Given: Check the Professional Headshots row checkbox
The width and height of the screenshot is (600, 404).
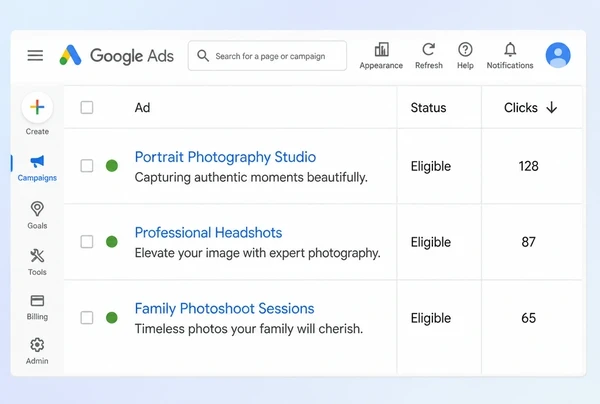Looking at the screenshot, I should pos(87,241).
